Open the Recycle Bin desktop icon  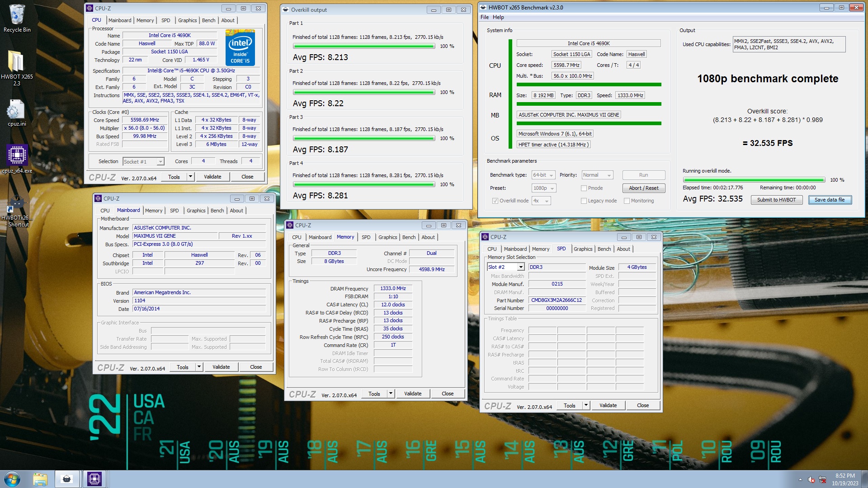tap(17, 18)
